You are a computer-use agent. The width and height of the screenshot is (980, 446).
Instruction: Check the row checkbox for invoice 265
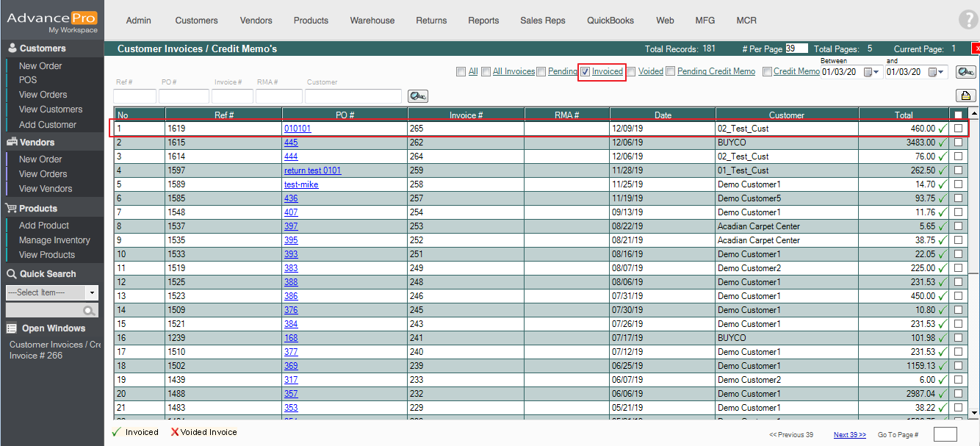point(958,129)
